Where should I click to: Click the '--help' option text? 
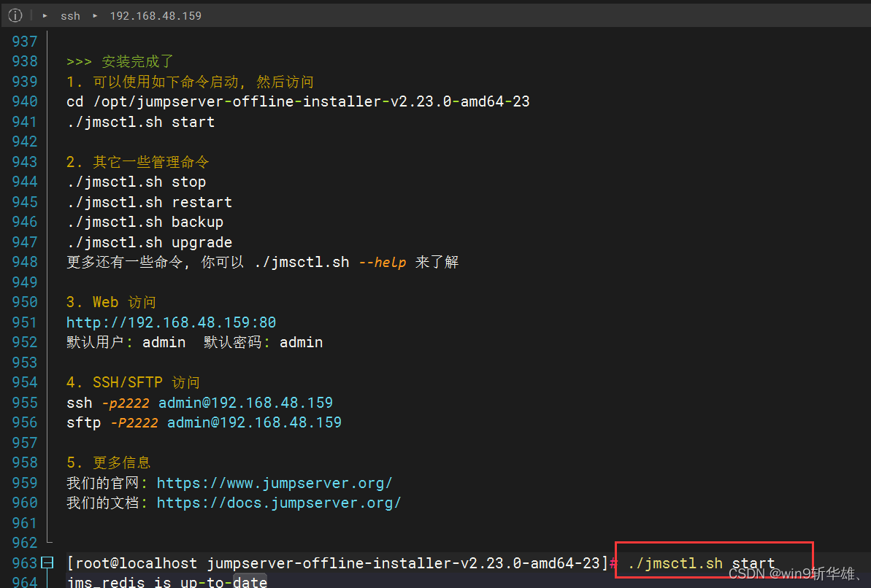(x=382, y=263)
